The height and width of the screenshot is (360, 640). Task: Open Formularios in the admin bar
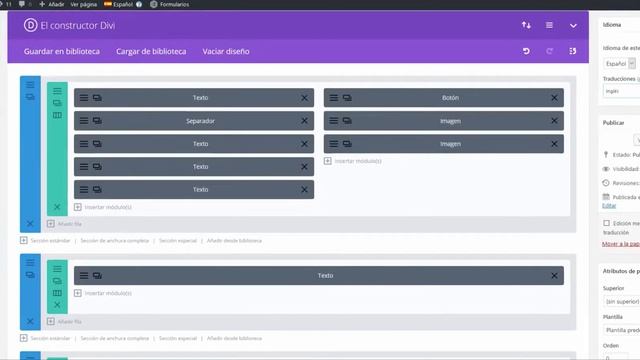170,4
